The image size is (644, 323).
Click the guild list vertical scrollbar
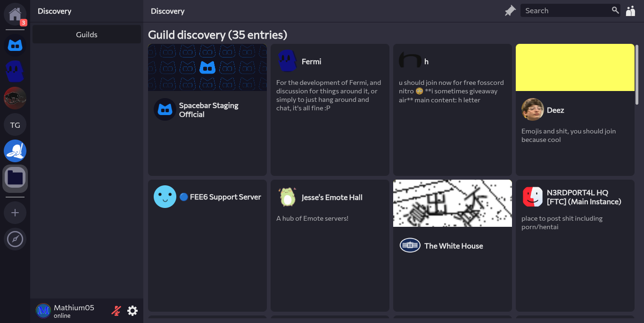pyautogui.click(x=637, y=75)
